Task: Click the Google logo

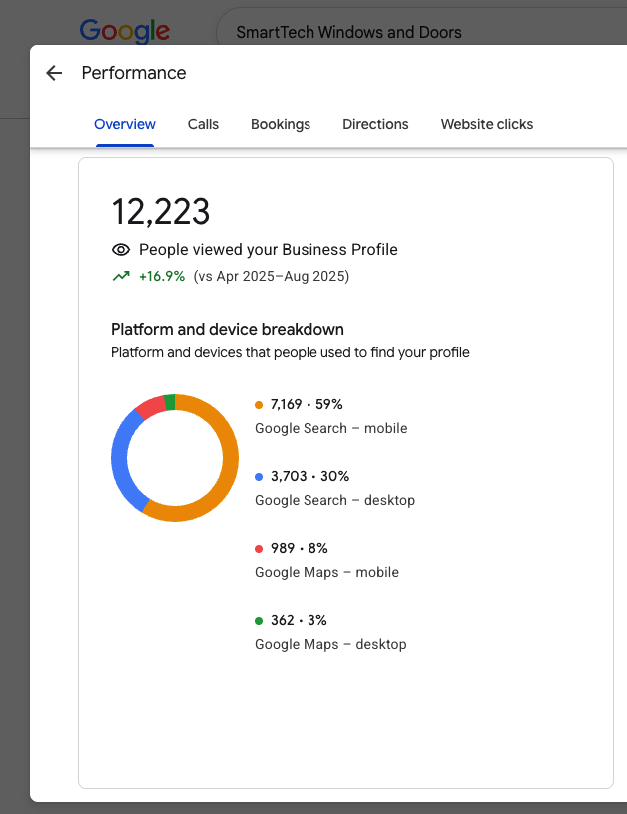Action: click(x=125, y=31)
